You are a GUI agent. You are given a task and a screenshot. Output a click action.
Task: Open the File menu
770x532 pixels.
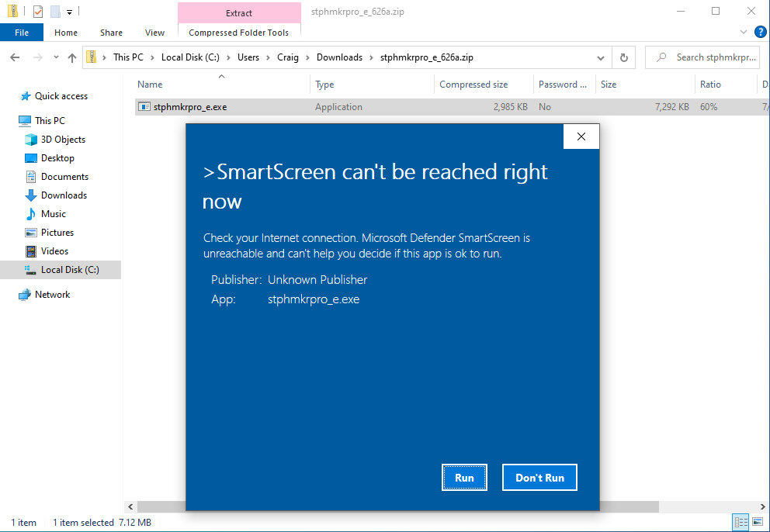click(x=22, y=33)
